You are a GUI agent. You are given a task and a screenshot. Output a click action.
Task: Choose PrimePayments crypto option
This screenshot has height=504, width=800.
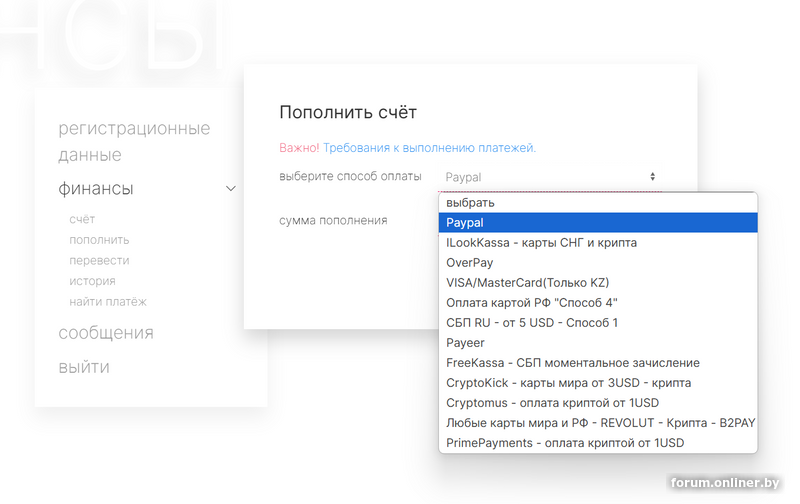click(x=565, y=443)
